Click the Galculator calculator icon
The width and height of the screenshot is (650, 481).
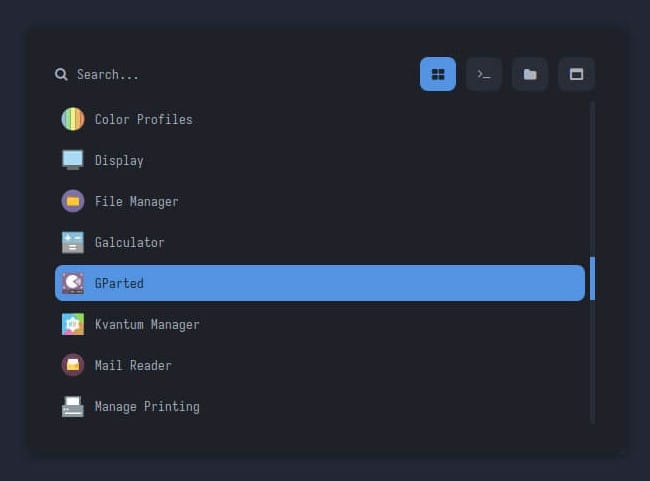(x=72, y=242)
